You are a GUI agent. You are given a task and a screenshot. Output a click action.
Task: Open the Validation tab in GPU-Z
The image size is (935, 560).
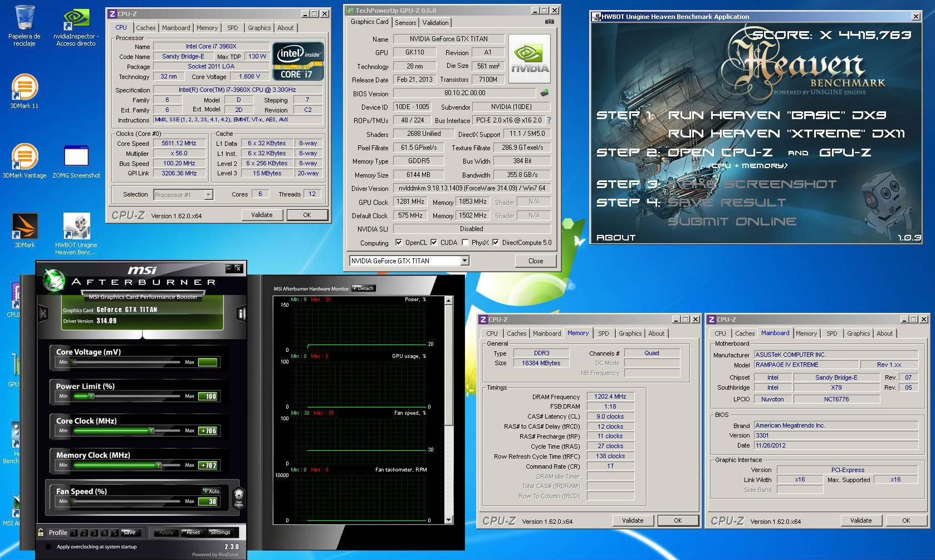(x=435, y=23)
